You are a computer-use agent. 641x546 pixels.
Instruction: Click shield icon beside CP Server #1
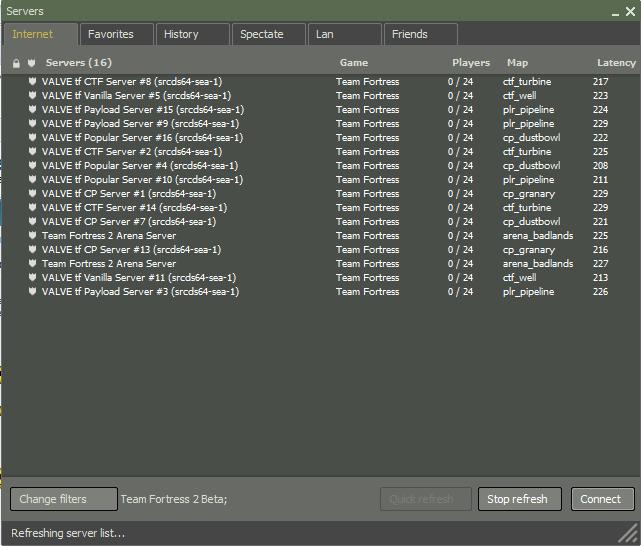pos(32,193)
